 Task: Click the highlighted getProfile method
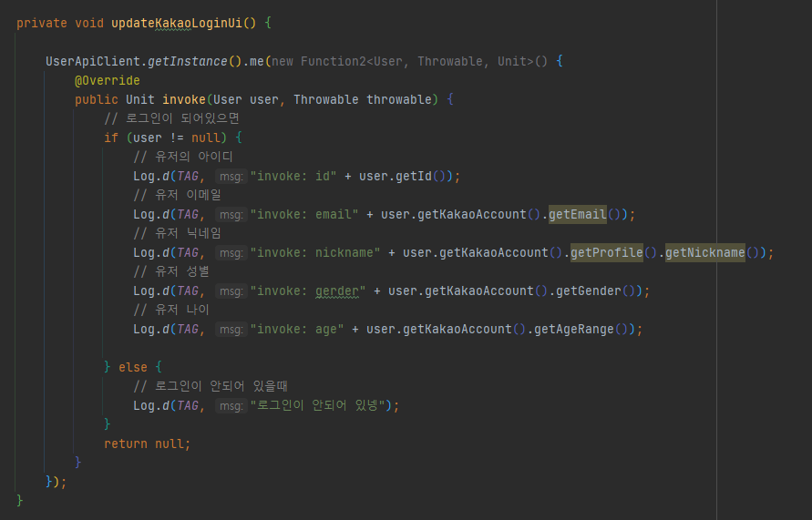[x=607, y=253]
